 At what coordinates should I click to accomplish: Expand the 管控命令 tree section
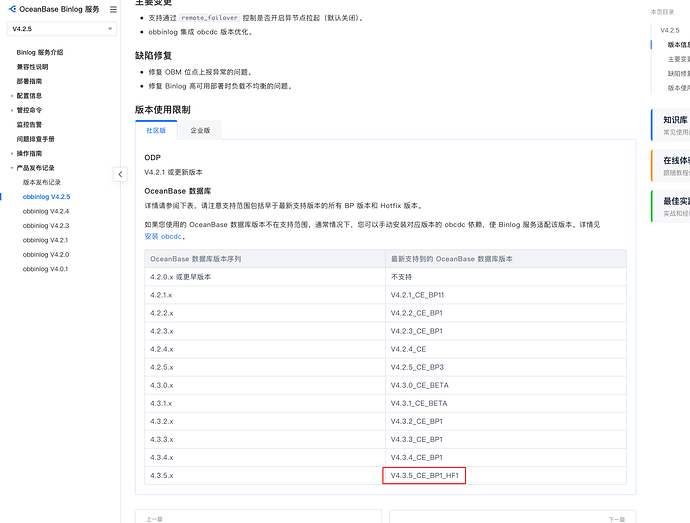click(x=12, y=110)
